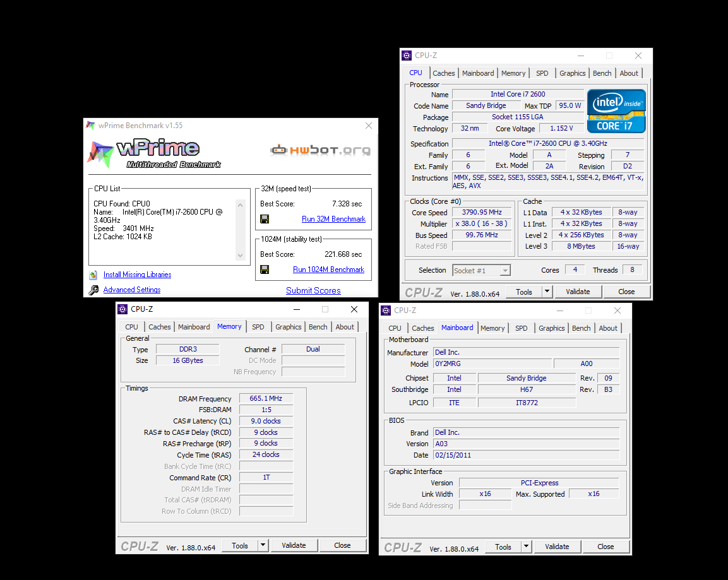
Task: Click the Intel Core i7 2600 name field
Action: click(x=518, y=94)
